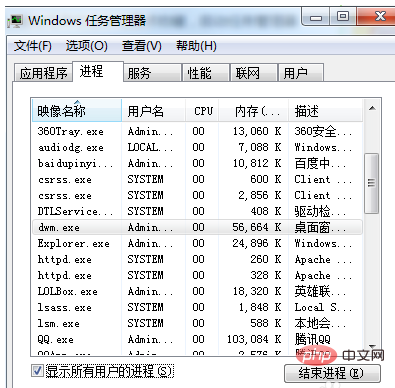Select the 360Tray.exe process row
The image size is (395, 388).
pos(197,131)
